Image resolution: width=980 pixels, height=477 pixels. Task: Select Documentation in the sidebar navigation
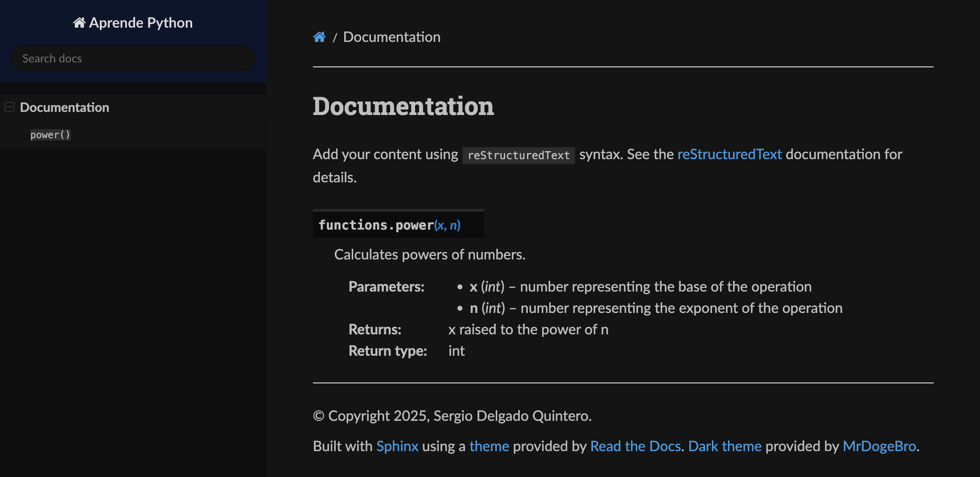(x=64, y=107)
